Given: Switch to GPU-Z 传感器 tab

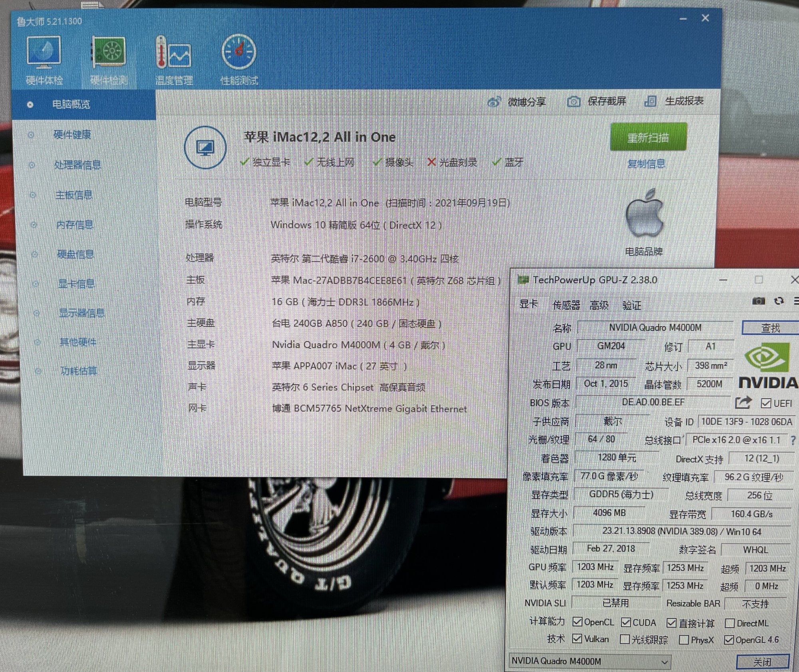Looking at the screenshot, I should coord(566,305).
